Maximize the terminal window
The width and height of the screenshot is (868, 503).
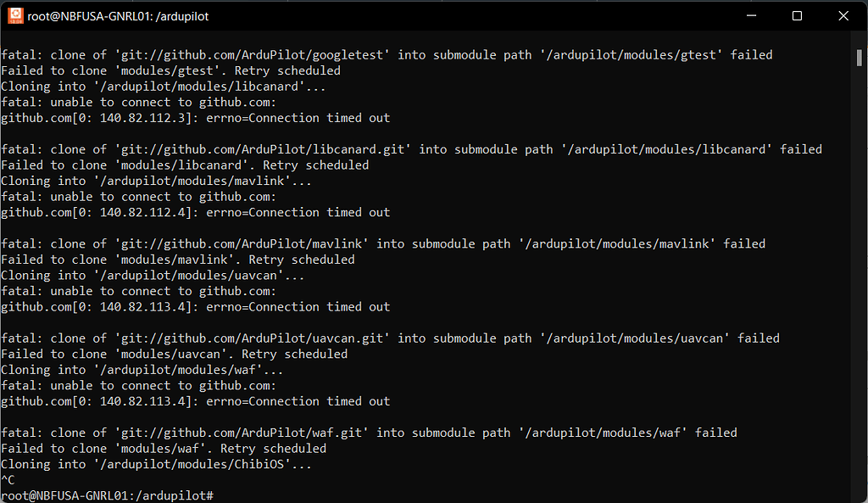click(797, 15)
